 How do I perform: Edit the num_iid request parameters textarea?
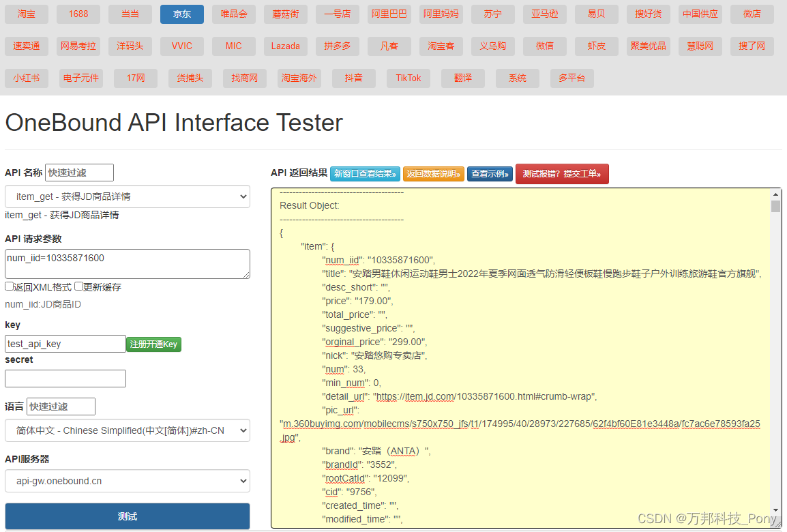128,264
